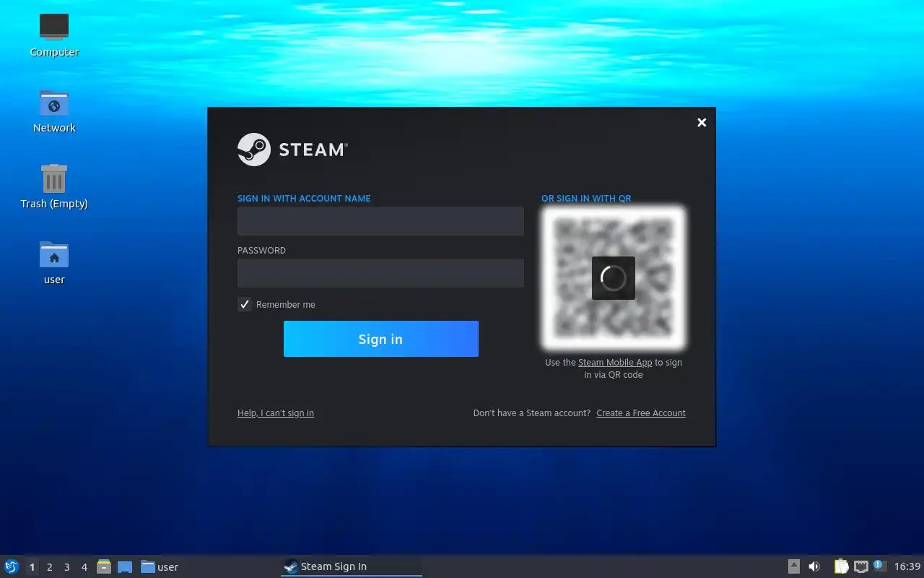The height and width of the screenshot is (578, 924).
Task: Click the SIGN IN WITH ACCOUNT NAME label
Action: point(304,198)
